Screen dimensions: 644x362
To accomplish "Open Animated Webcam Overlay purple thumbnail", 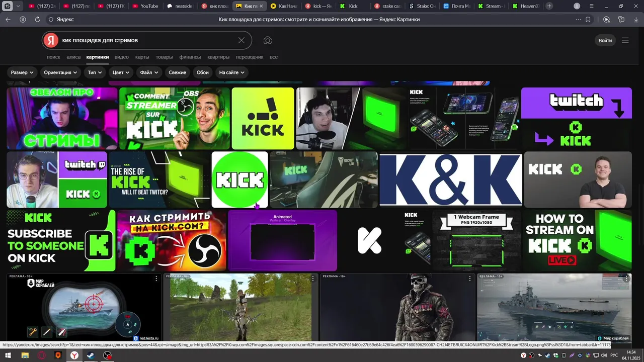I will (x=282, y=240).
